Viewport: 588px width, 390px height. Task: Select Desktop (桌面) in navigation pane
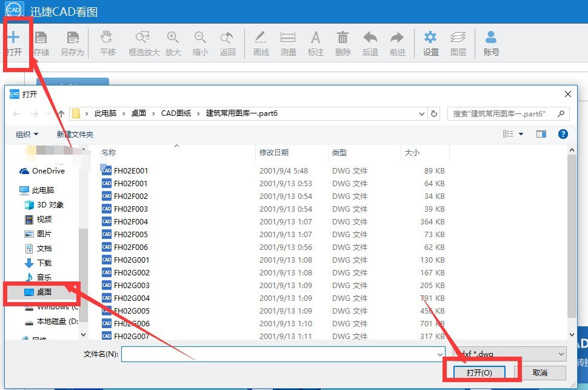point(44,292)
